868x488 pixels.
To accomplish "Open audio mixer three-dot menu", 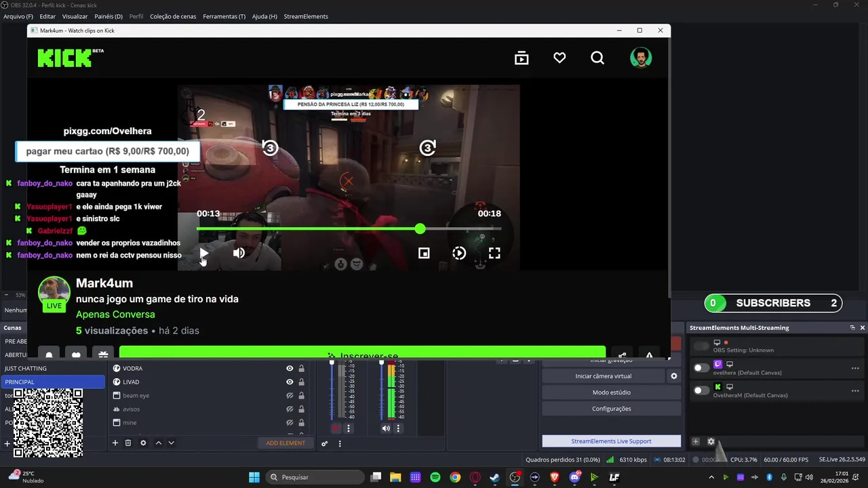I will [340, 443].
